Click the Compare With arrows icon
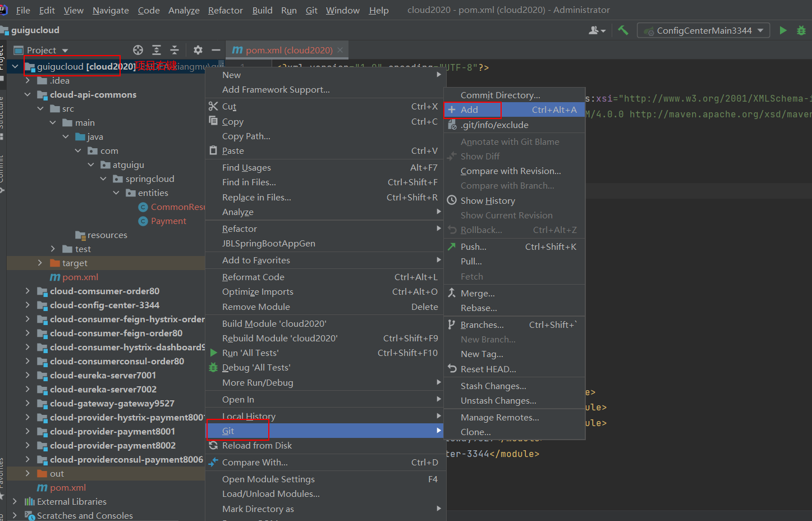 tap(213, 462)
